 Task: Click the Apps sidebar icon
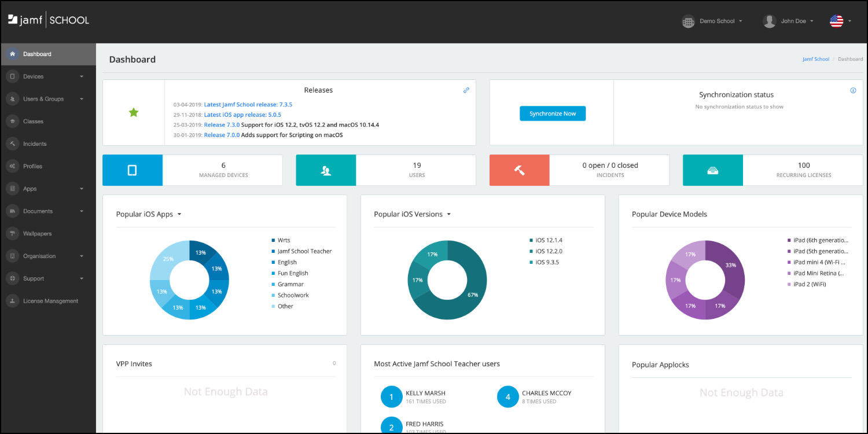coord(12,189)
